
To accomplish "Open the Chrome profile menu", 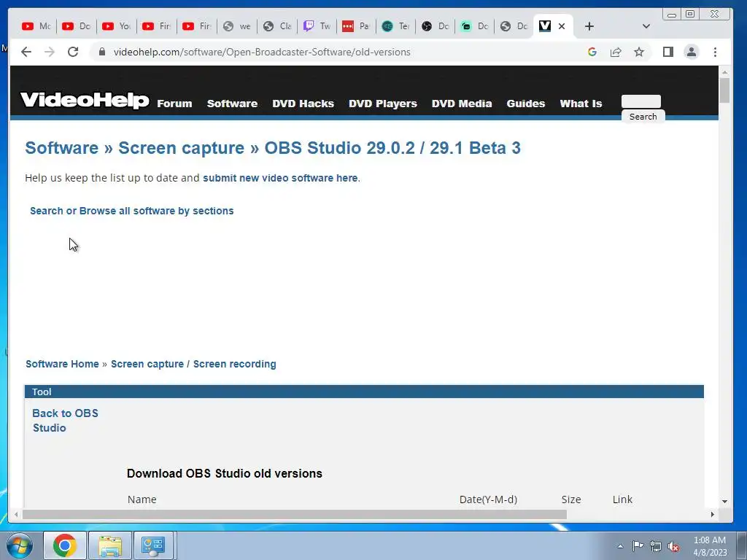I will point(692,52).
